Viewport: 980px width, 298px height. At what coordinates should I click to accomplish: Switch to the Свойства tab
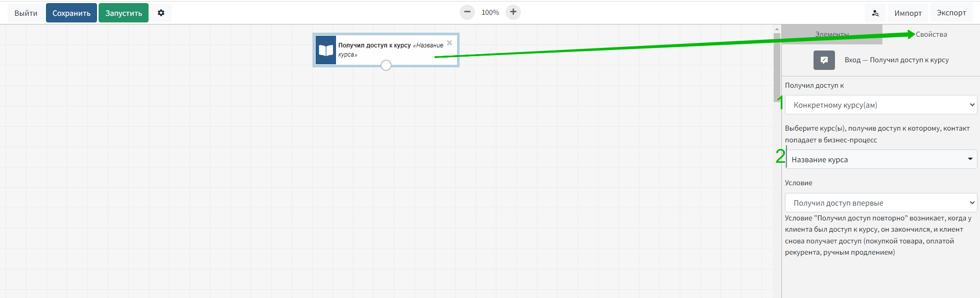click(x=931, y=34)
